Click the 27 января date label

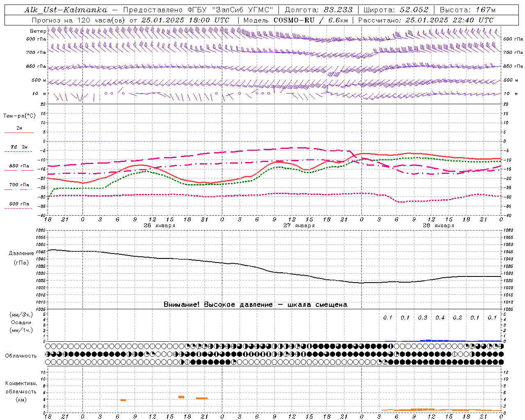(299, 226)
